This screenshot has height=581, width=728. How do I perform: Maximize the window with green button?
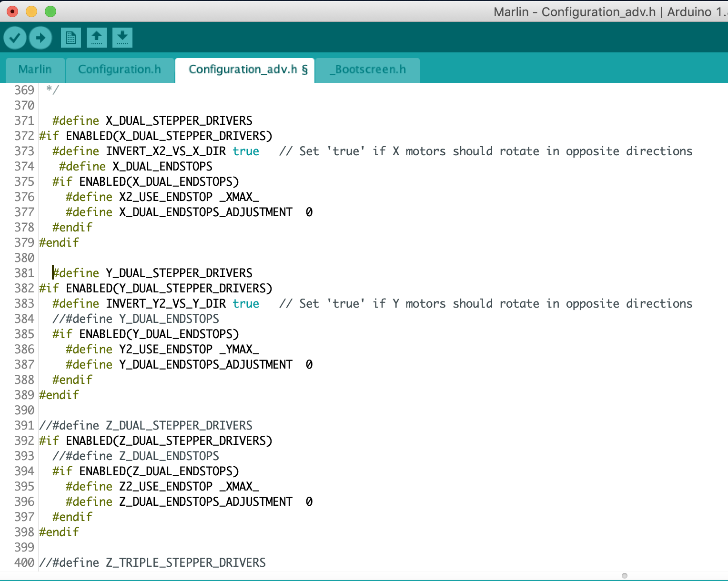tap(51, 11)
